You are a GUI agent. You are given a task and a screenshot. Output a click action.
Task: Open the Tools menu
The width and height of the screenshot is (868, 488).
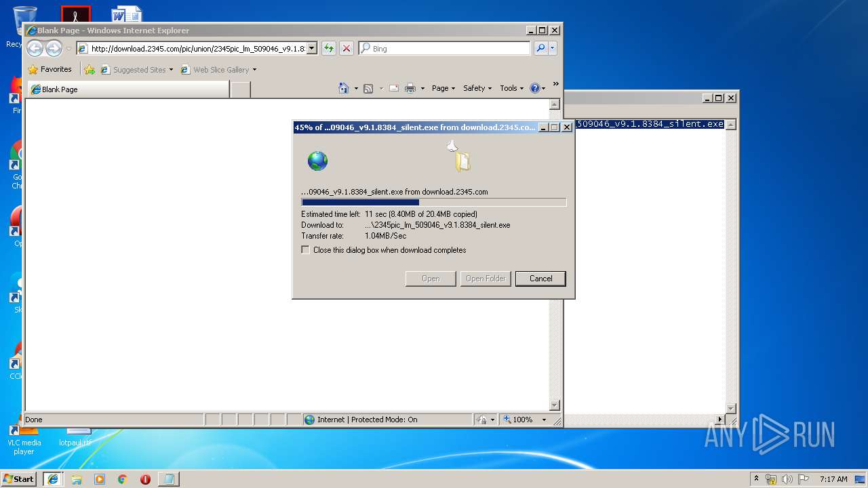pos(512,88)
